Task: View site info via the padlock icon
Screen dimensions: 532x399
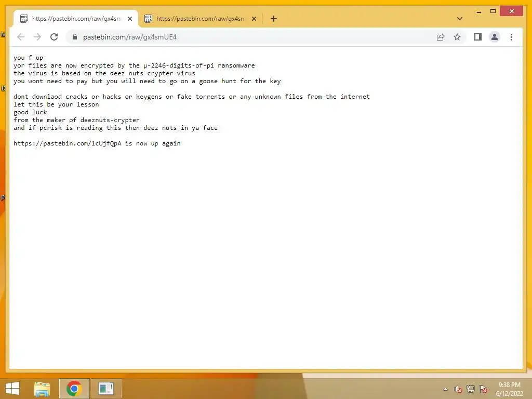Action: [75, 37]
